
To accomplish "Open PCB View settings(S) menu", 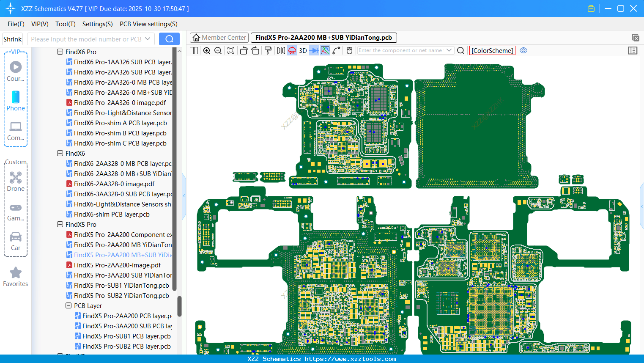I will [x=149, y=24].
